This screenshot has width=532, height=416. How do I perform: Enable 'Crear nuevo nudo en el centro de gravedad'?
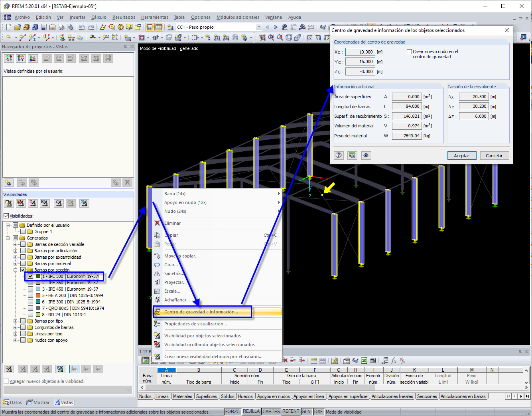[x=409, y=52]
